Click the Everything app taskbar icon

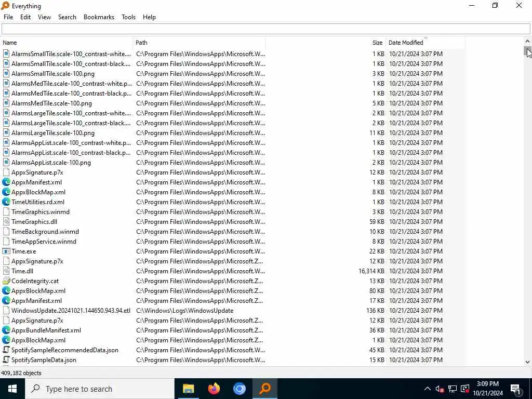tap(265, 389)
